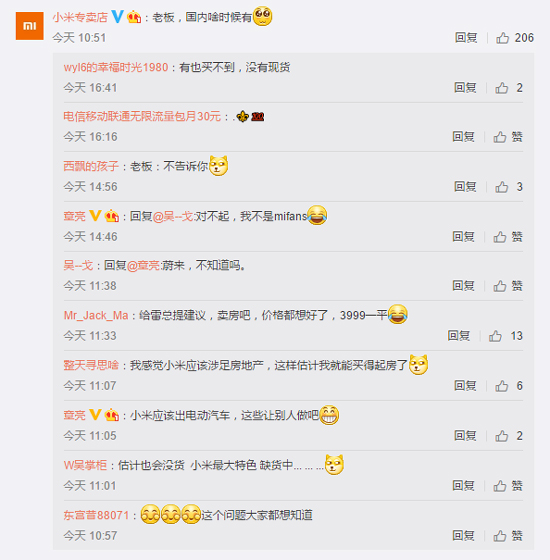Open 小米专卖店 user profile link
This screenshot has width=550, height=560.
(80, 17)
